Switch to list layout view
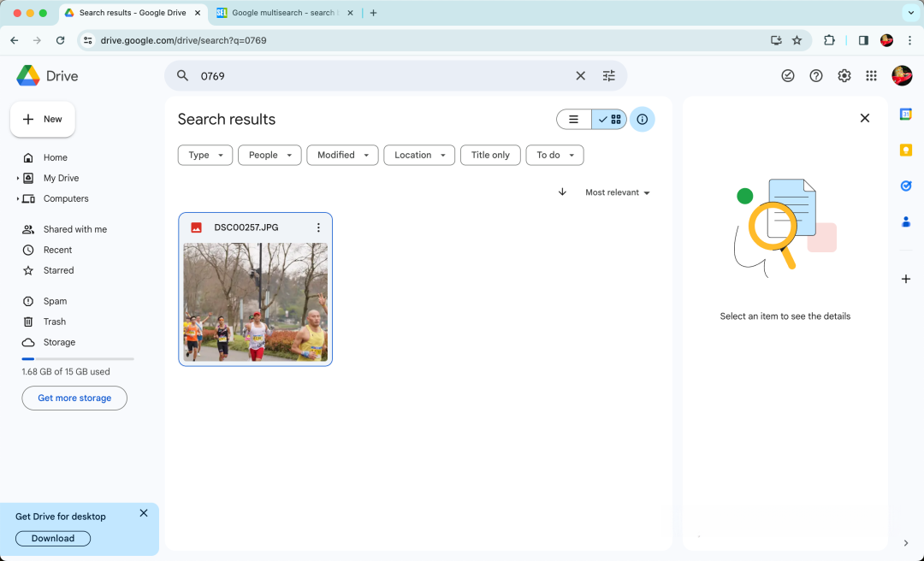This screenshot has height=561, width=924. point(573,119)
